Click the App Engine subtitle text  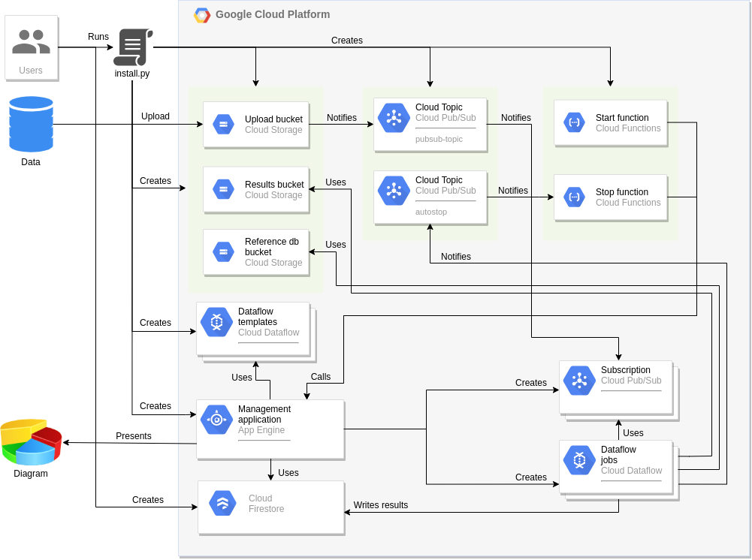click(x=261, y=430)
